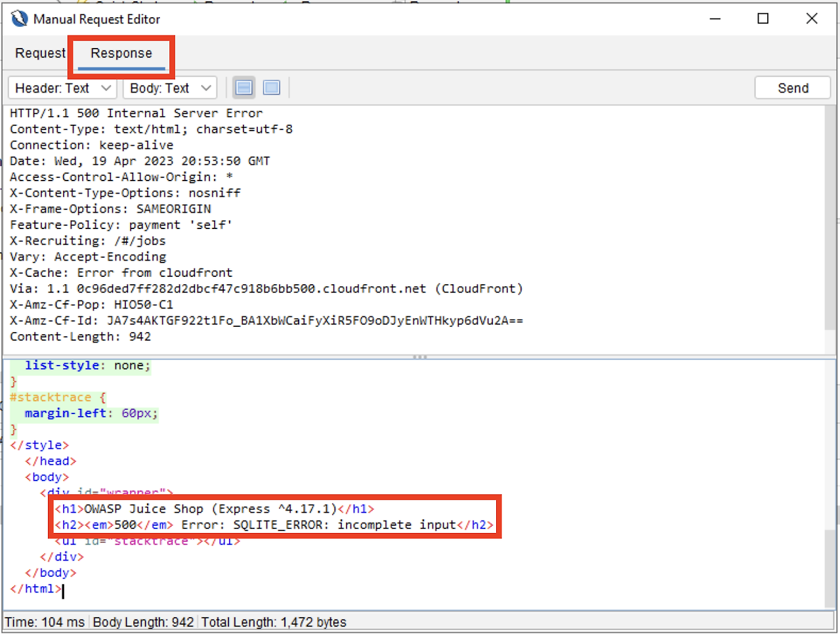Click the HTTP/1.1 500 Internal Server Error line

tap(136, 114)
